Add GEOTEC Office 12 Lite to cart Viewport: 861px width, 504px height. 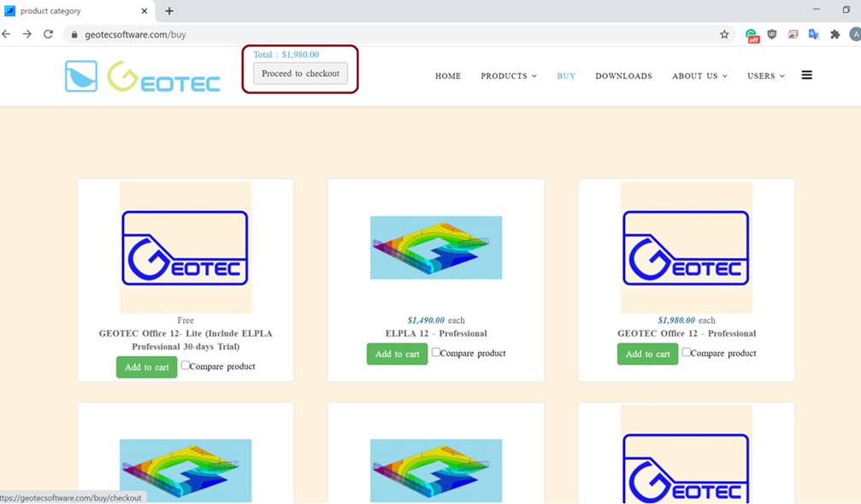click(x=146, y=367)
